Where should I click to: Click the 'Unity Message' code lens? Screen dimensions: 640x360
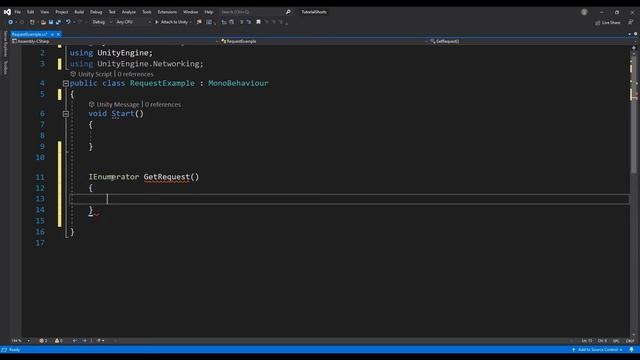tap(118, 104)
